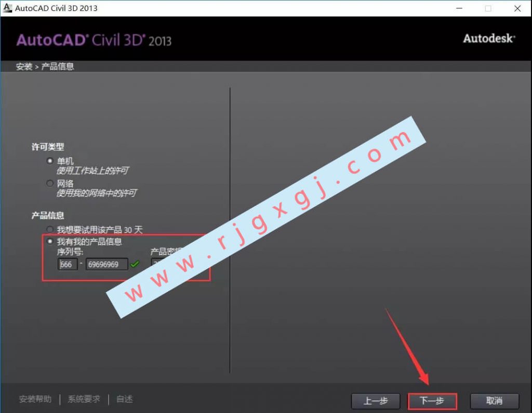This screenshot has width=532, height=413.
Task: Select the 单机 standalone license radio button
Action: pos(50,161)
